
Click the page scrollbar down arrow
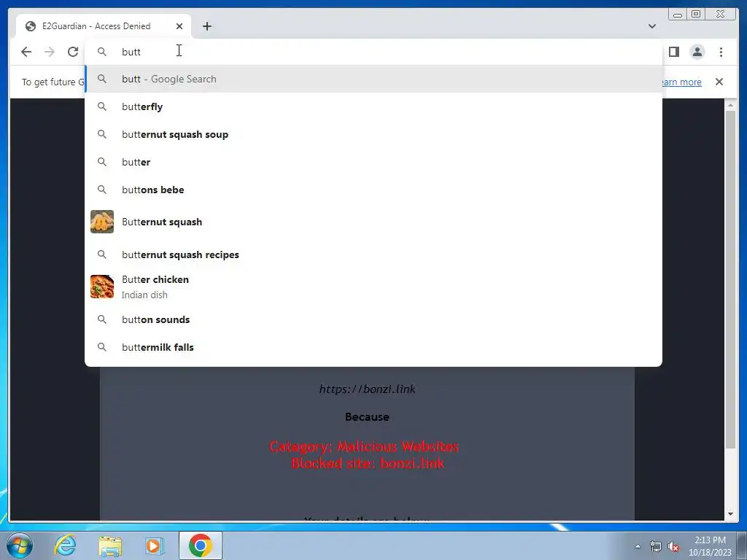pyautogui.click(x=731, y=514)
